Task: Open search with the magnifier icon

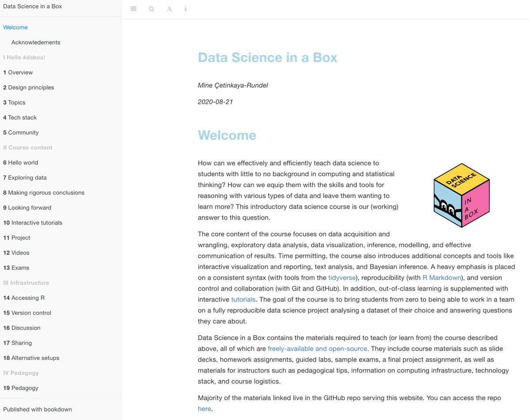Action: [151, 9]
